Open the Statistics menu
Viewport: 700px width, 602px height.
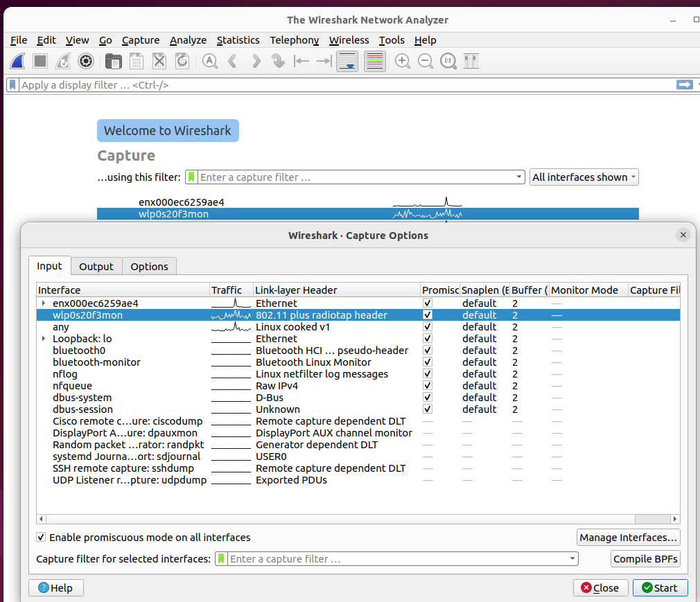click(238, 40)
